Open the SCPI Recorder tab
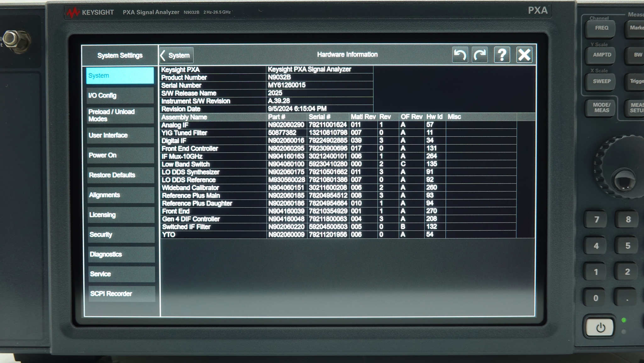644x363 pixels. [x=121, y=294]
